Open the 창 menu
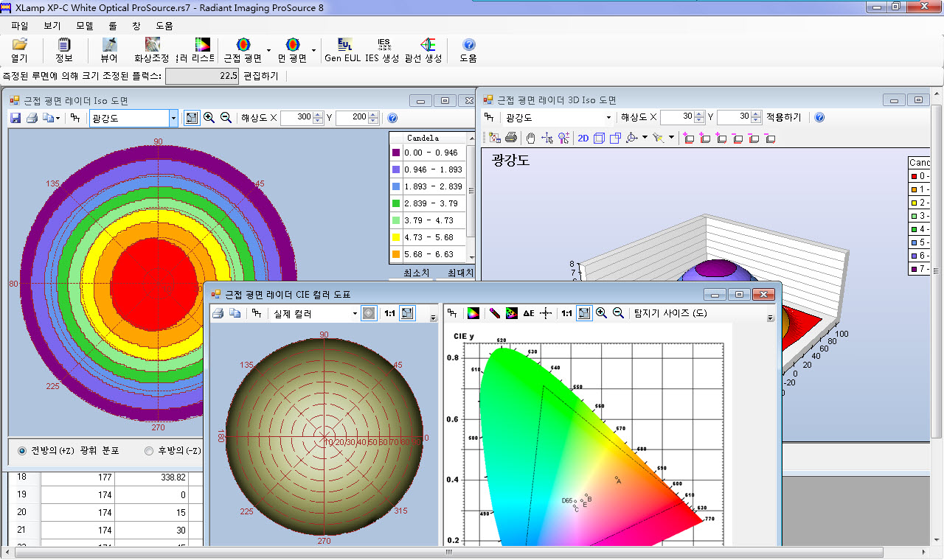 136,26
